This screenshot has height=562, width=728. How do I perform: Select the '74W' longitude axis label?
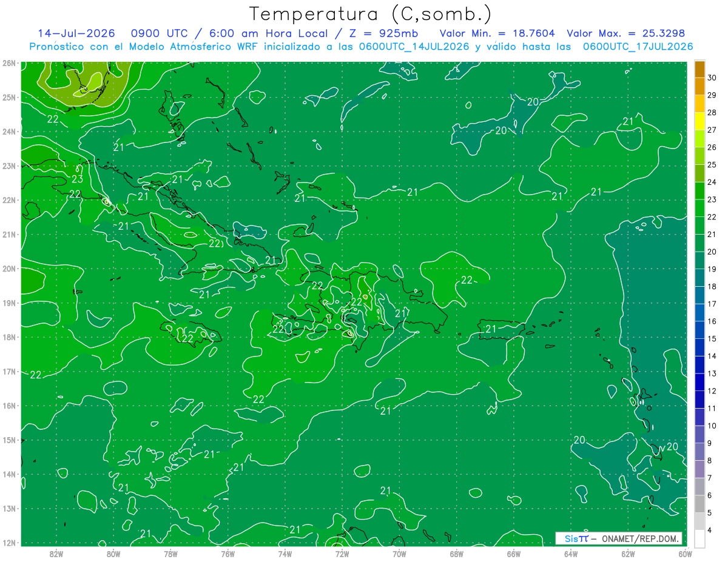pos(285,553)
